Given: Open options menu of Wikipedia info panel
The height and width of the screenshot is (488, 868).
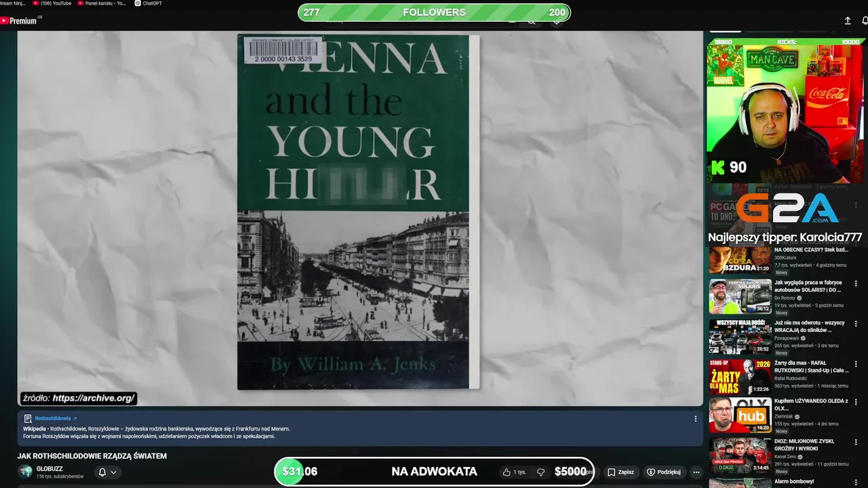Looking at the screenshot, I should 695,419.
